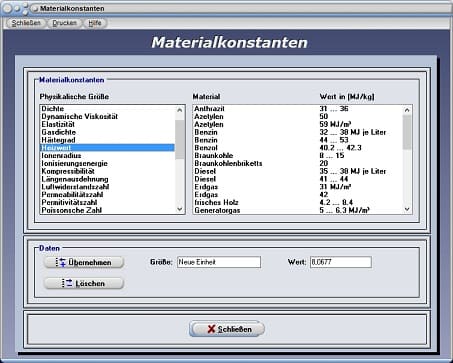The height and width of the screenshot is (363, 453).
Task: Select Dichte in the Physikalische Größe list
Action: tap(107, 109)
